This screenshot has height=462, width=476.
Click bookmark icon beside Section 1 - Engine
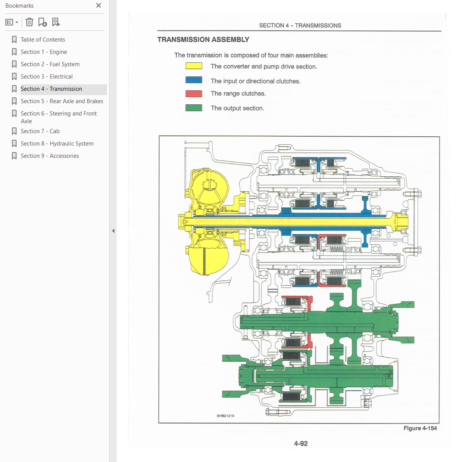tap(14, 52)
